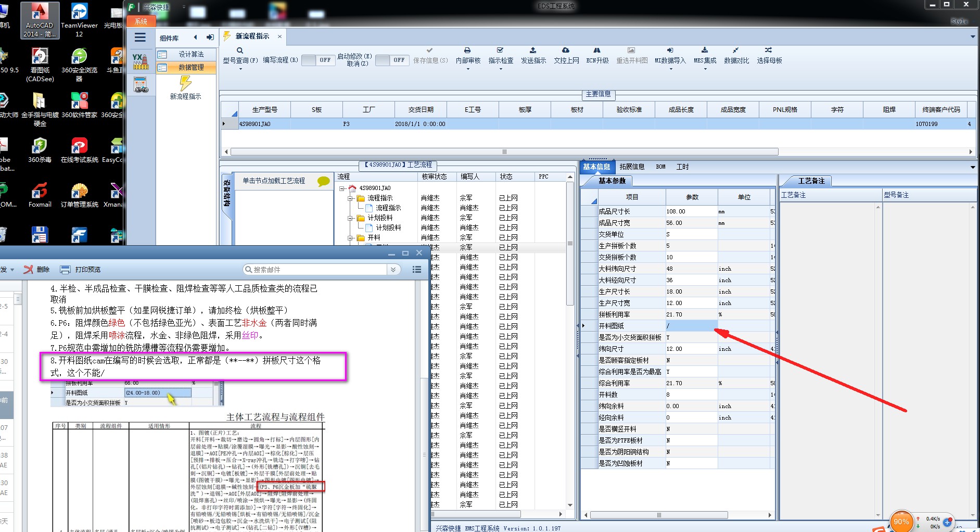980x532 pixels.
Task: Click 成品尺寸长 value 108.00
Action: (x=692, y=211)
